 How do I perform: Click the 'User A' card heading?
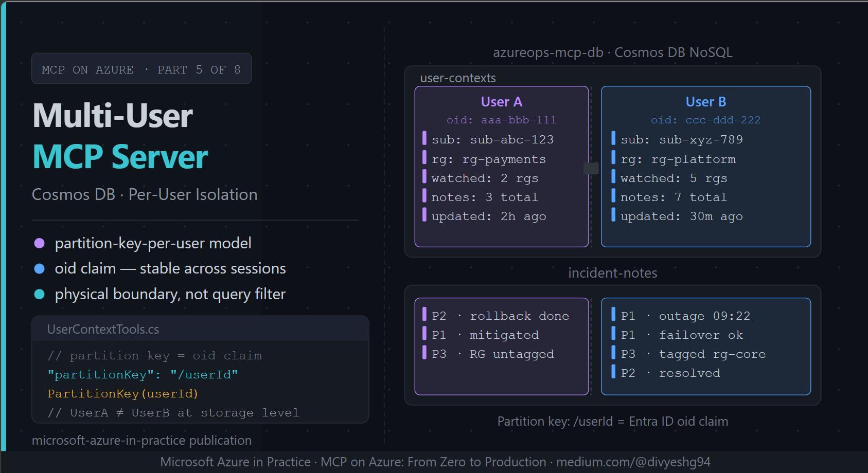(502, 102)
